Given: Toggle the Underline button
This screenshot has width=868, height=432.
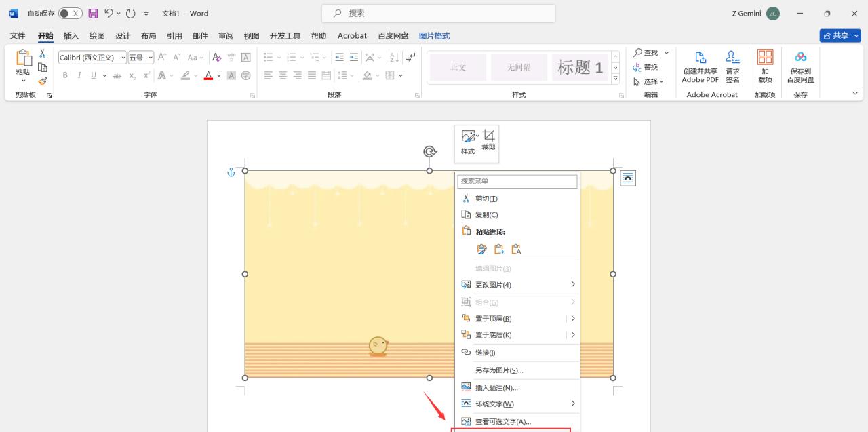Looking at the screenshot, I should point(94,75).
